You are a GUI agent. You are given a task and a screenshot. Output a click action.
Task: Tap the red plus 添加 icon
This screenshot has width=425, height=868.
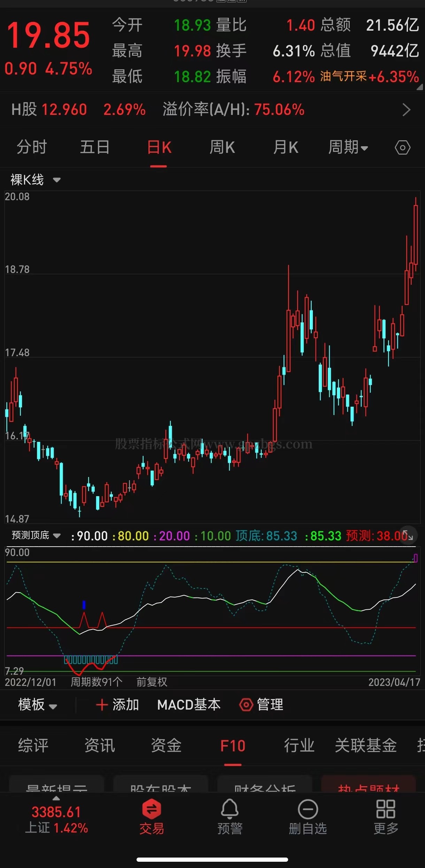pos(102,705)
